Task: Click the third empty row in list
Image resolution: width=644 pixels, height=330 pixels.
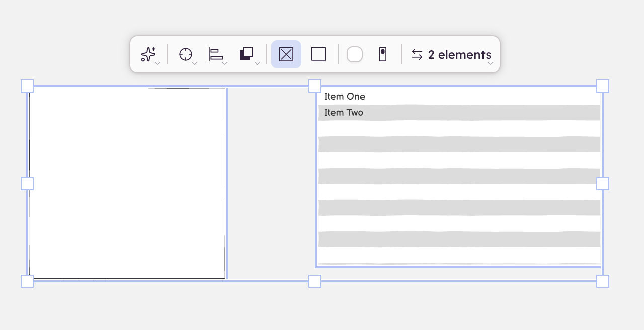Action: click(459, 160)
